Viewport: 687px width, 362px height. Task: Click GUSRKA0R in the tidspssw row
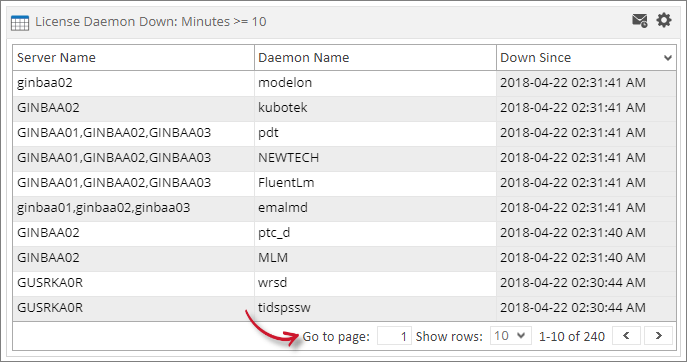coord(133,308)
